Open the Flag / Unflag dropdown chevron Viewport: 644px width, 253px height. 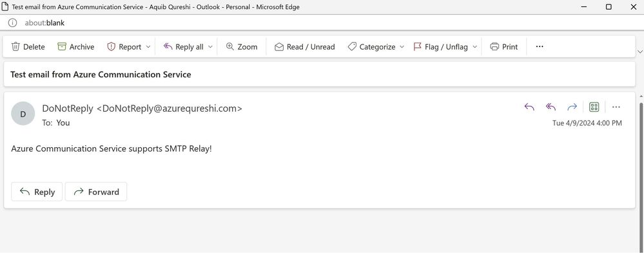point(475,47)
